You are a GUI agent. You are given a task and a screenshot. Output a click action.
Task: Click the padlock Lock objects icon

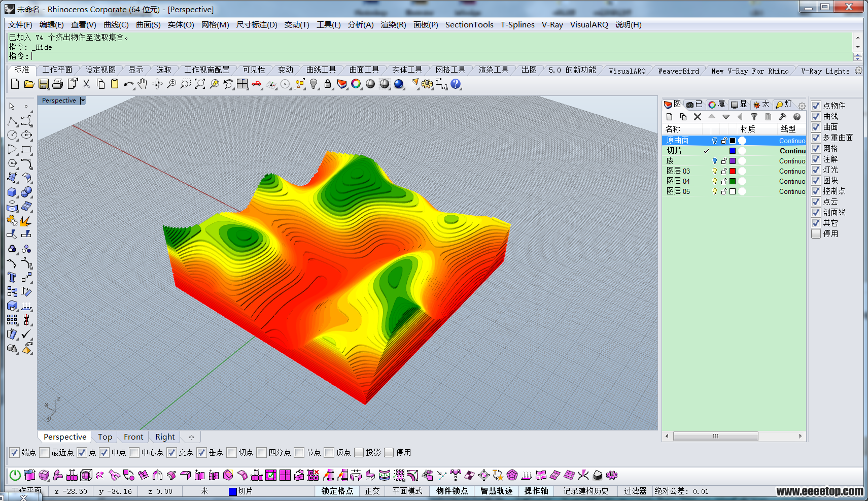coord(328,84)
